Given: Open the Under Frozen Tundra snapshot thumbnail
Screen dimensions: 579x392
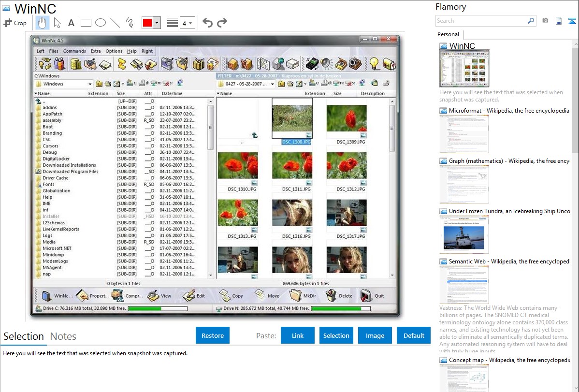Looking at the screenshot, I should click(464, 234).
